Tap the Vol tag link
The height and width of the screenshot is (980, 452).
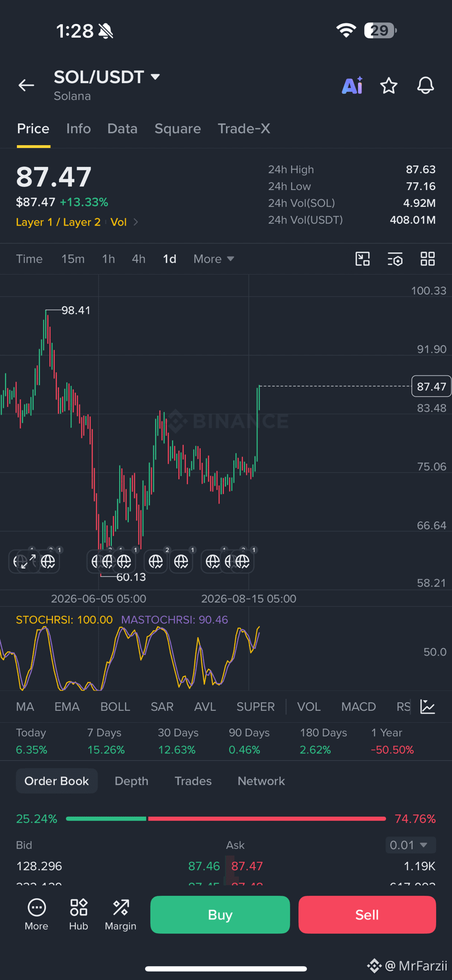click(118, 222)
